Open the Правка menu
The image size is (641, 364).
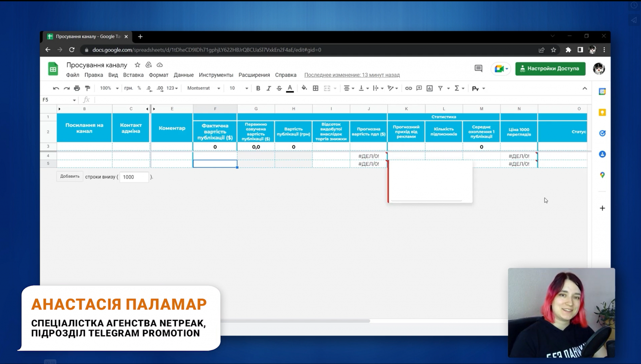[94, 75]
